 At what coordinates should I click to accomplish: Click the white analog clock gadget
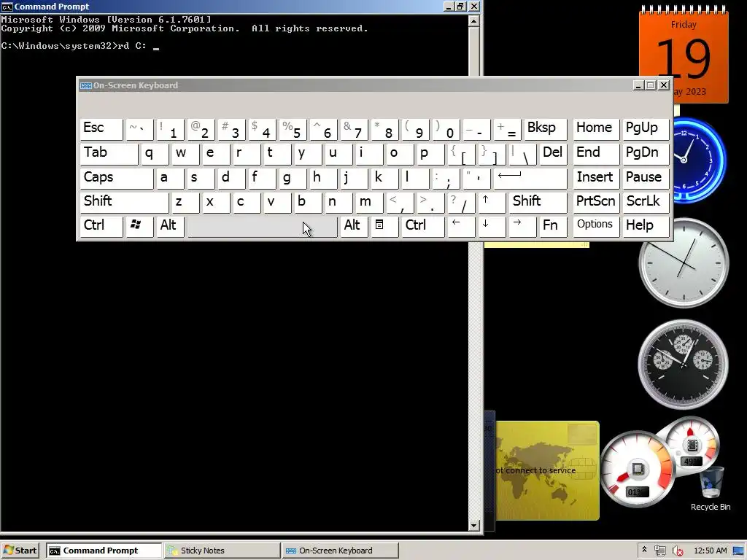[x=684, y=262]
